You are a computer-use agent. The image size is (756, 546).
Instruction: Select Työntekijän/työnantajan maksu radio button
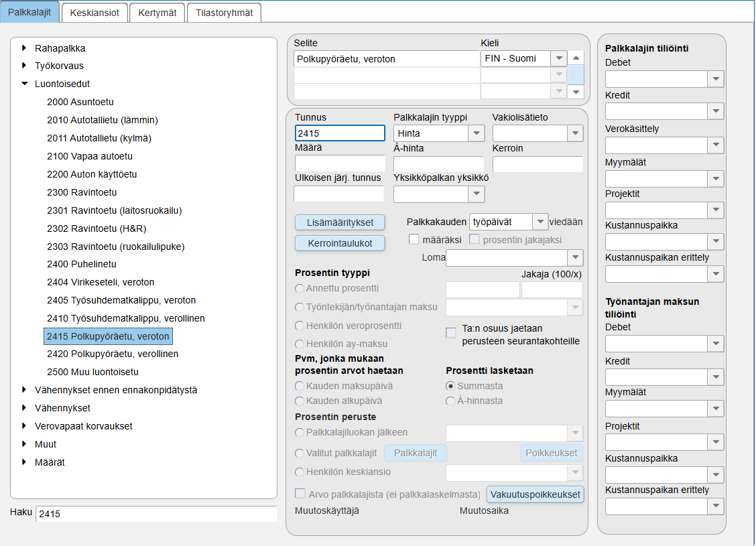click(x=300, y=307)
